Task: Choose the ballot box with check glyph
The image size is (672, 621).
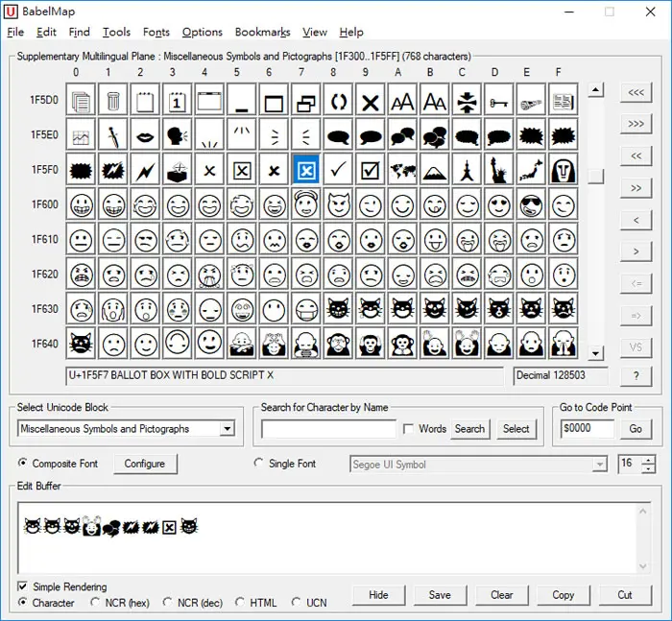Action: coord(371,170)
